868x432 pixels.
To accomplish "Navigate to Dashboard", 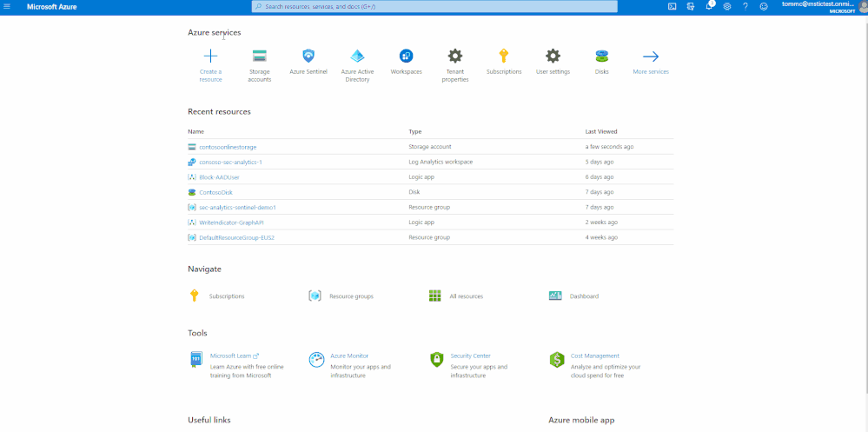I will (x=584, y=296).
